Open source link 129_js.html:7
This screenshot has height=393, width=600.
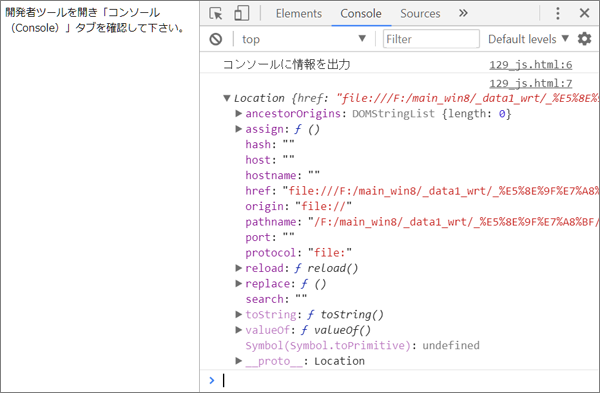531,83
